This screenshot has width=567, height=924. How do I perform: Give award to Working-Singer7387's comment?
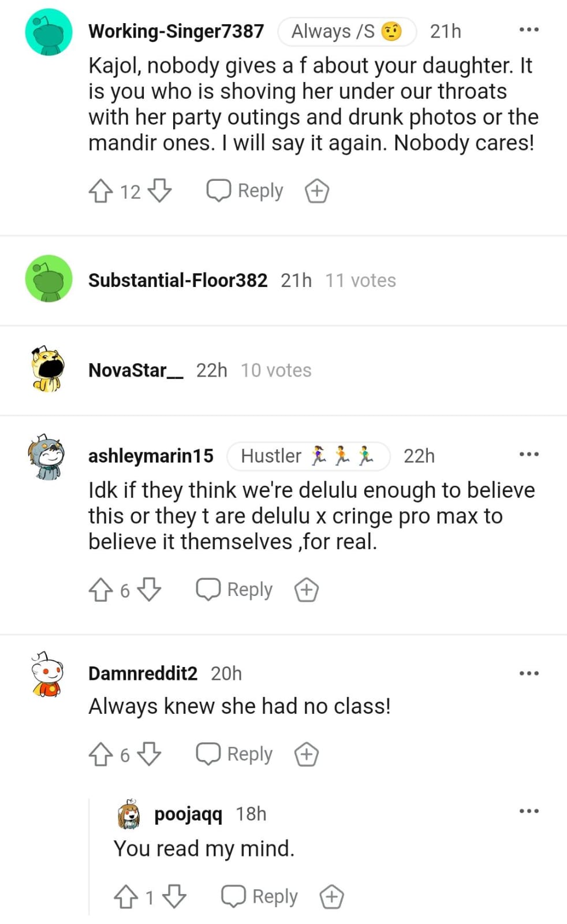[317, 191]
